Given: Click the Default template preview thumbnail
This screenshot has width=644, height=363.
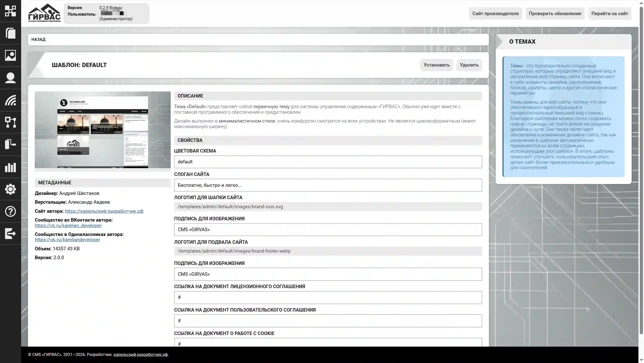Looking at the screenshot, I should (x=102, y=130).
